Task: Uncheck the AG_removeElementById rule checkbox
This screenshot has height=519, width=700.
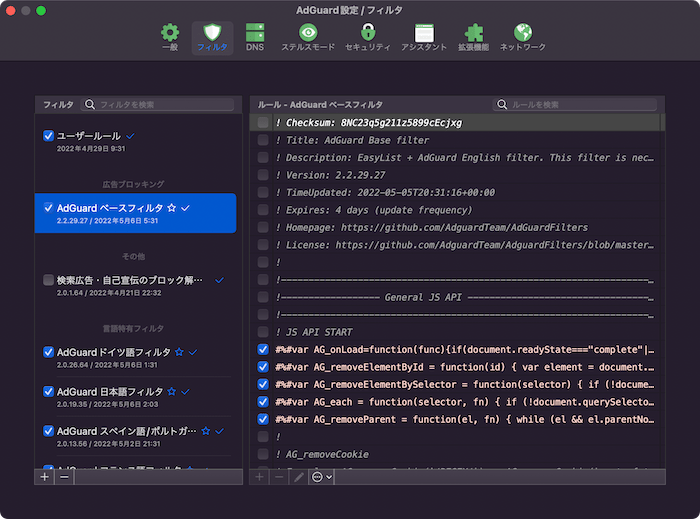Action: pyautogui.click(x=263, y=367)
